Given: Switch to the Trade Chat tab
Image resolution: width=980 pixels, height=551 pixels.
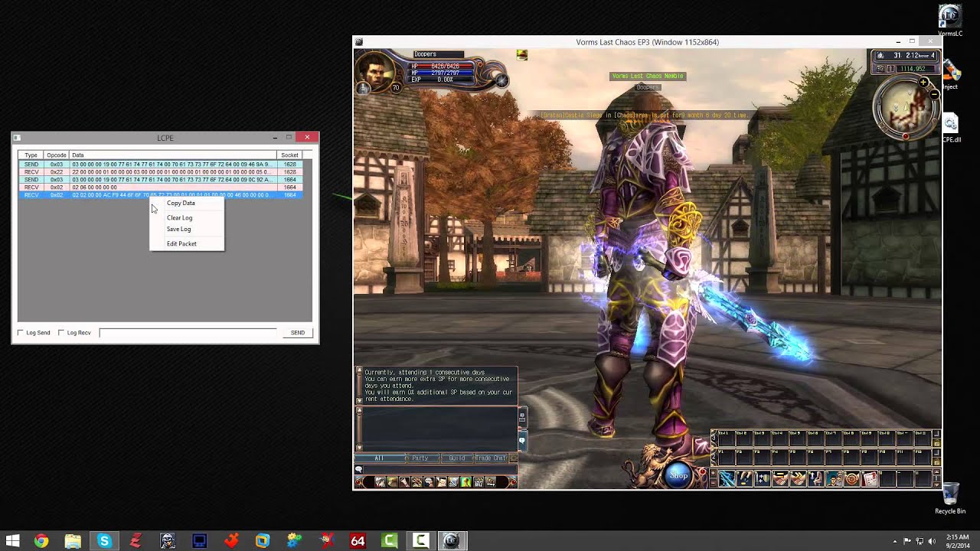Looking at the screenshot, I should (x=491, y=458).
